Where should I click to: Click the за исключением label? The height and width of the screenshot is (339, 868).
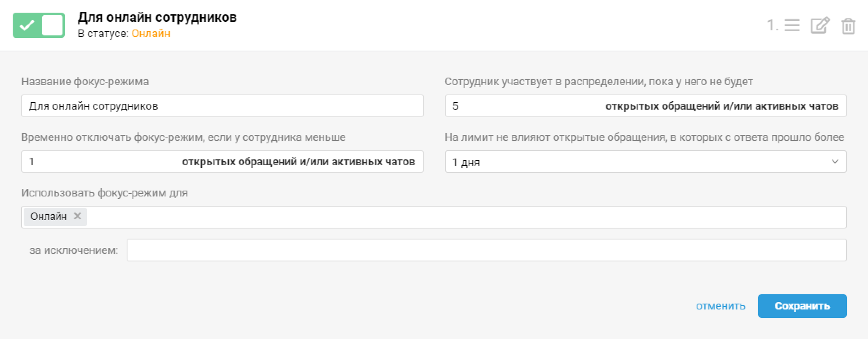(74, 250)
